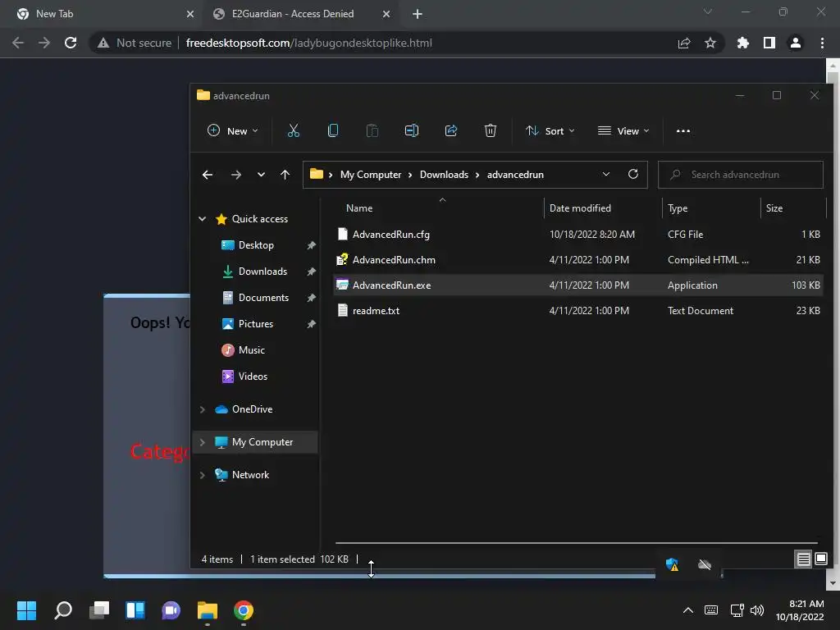The height and width of the screenshot is (630, 840).
Task: Open Desktop in Quick access
Action: point(256,245)
